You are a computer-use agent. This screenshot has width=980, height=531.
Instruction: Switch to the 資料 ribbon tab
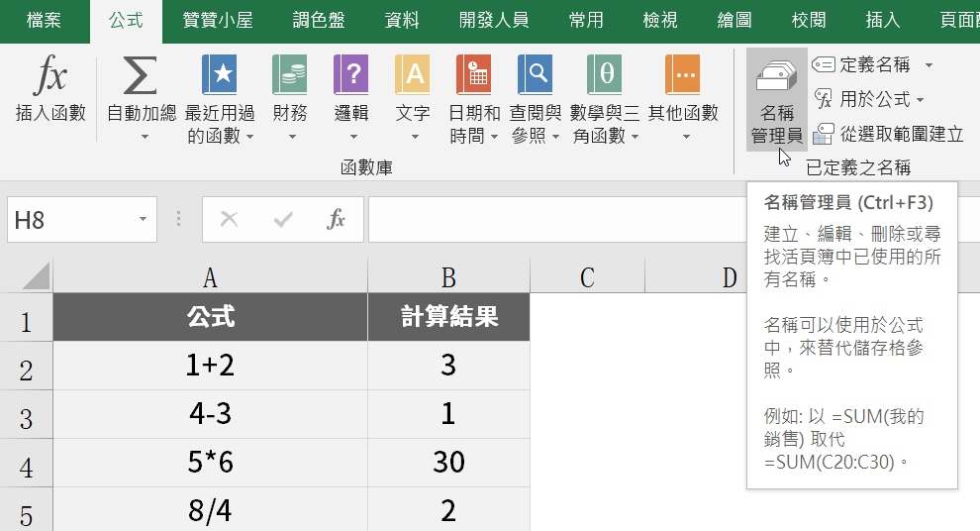coord(401,20)
